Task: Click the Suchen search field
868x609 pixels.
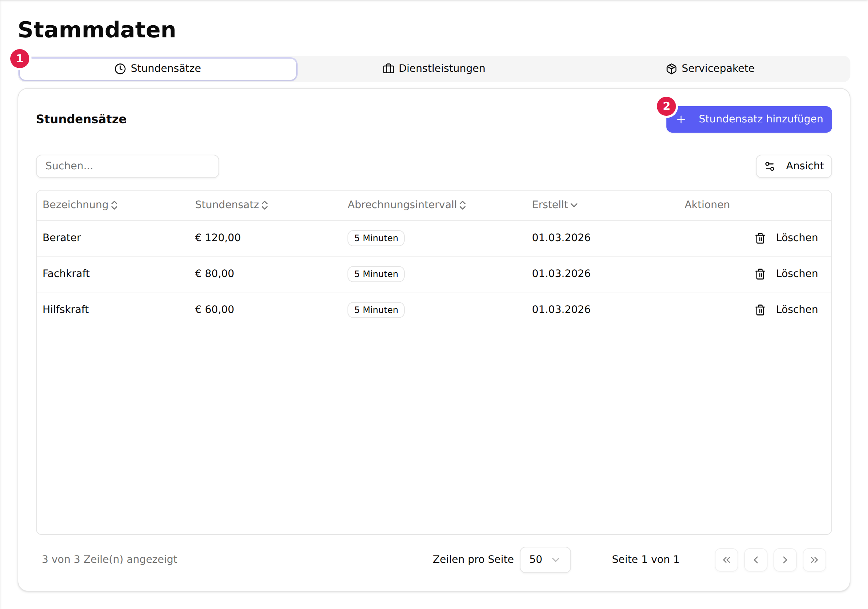Action: point(128,166)
